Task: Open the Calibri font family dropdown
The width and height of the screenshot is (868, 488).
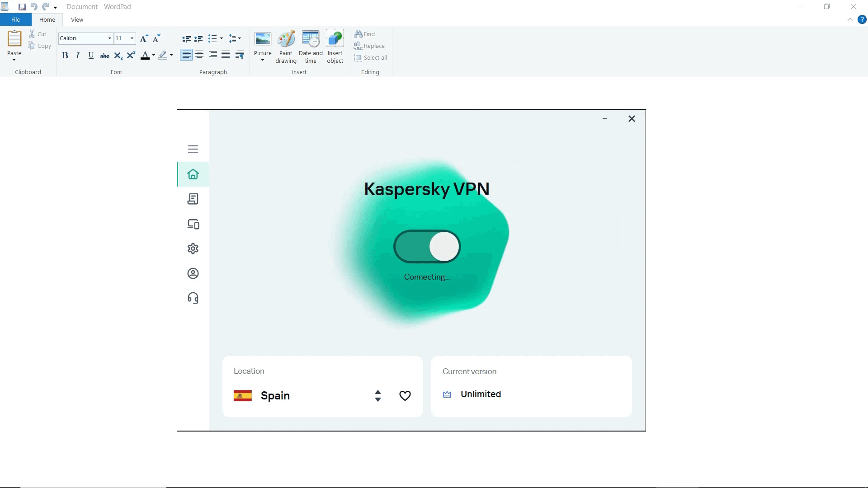Action: click(x=109, y=38)
